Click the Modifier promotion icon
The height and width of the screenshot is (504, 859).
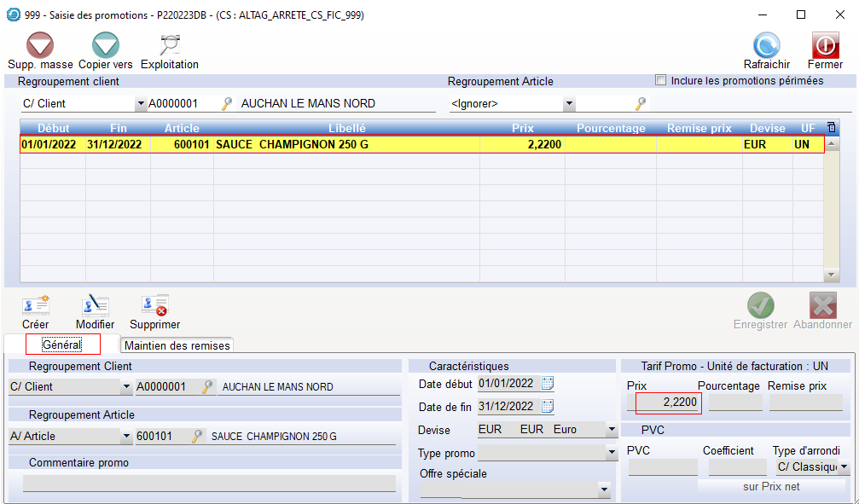tap(95, 306)
